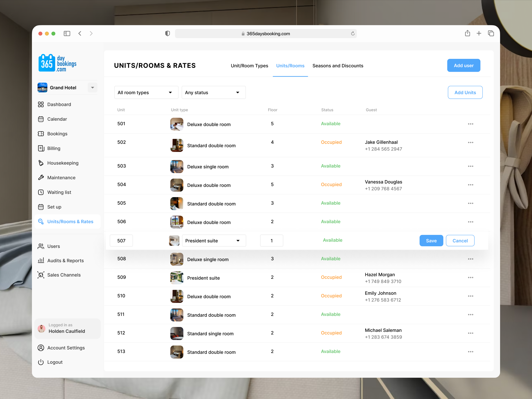Click the Billing icon
This screenshot has width=532, height=399.
[41, 148]
